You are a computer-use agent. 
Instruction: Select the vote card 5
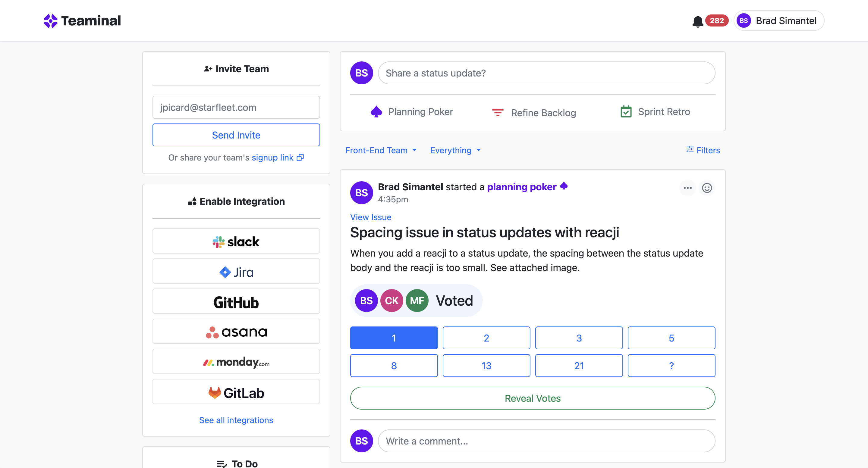671,338
